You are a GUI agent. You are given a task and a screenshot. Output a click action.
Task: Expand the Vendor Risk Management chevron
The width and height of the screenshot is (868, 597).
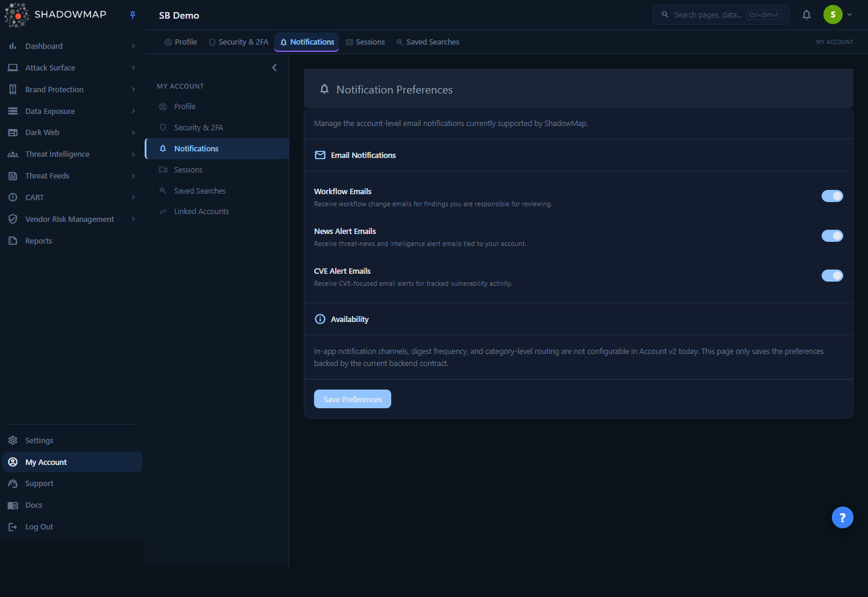coord(133,219)
